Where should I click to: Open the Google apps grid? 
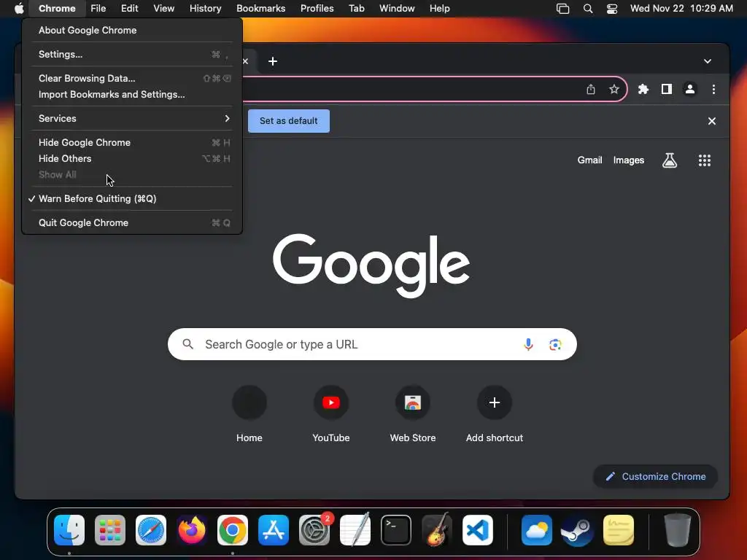pos(704,160)
